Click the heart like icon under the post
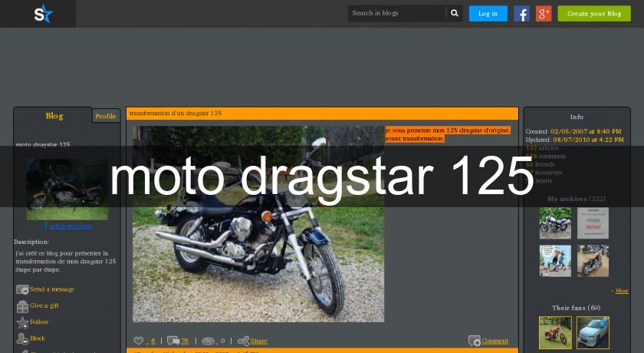This screenshot has height=353, width=644. (x=139, y=341)
